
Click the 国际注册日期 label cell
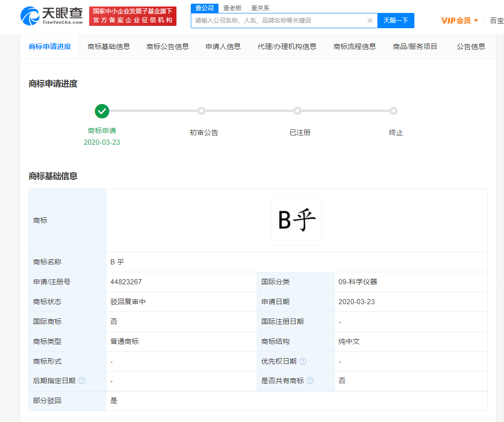296,321
